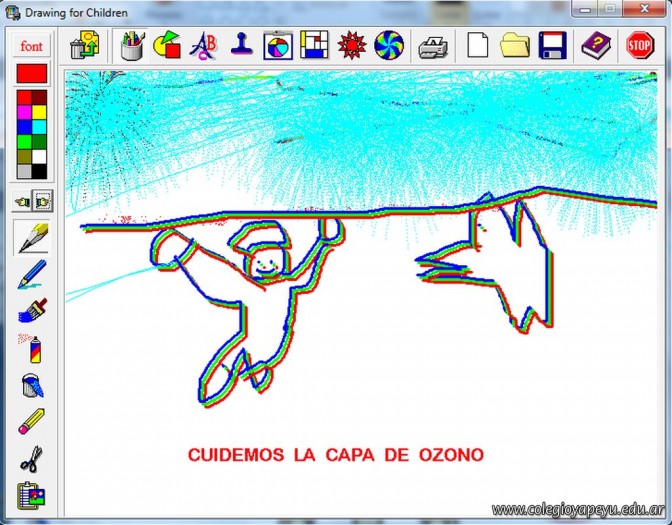Screen dimensions: 672x525
Task: Save drawing with the floppy disk icon
Action: click(553, 45)
